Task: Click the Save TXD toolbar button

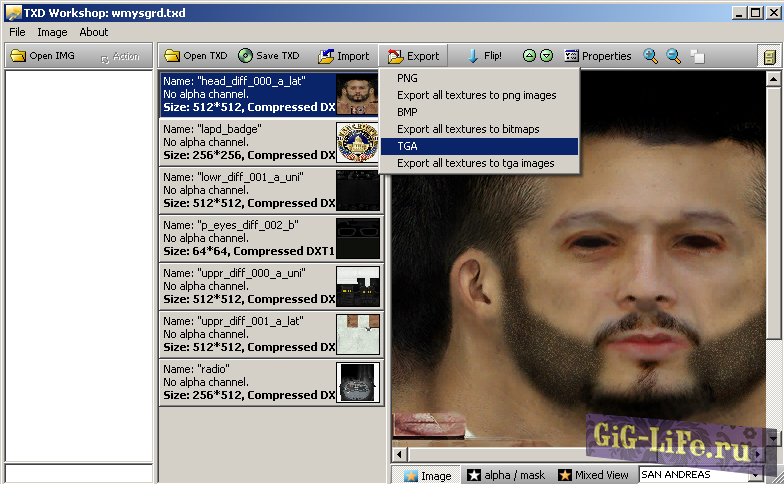Action: click(x=269, y=56)
